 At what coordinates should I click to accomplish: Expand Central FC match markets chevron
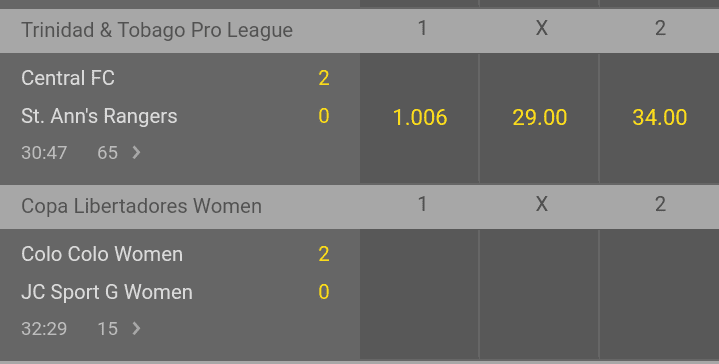tap(136, 152)
